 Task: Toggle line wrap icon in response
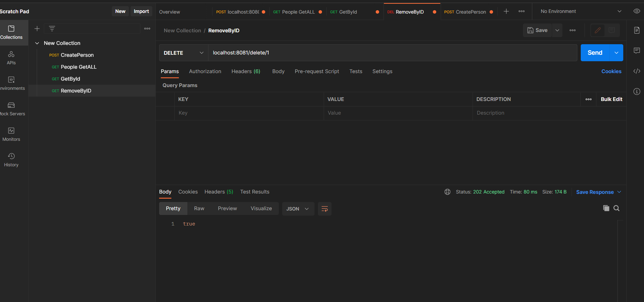click(325, 209)
